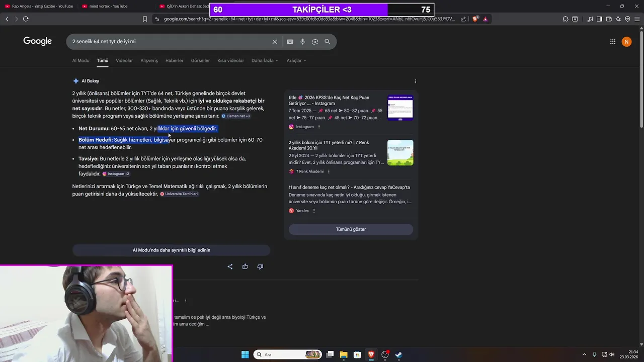Open Steam from the taskbar
Screen dimensions: 644x362
pos(398,354)
